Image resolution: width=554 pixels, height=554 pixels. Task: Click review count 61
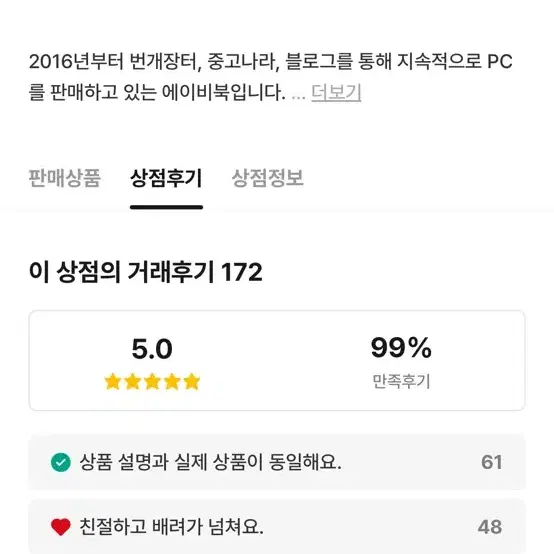point(491,462)
